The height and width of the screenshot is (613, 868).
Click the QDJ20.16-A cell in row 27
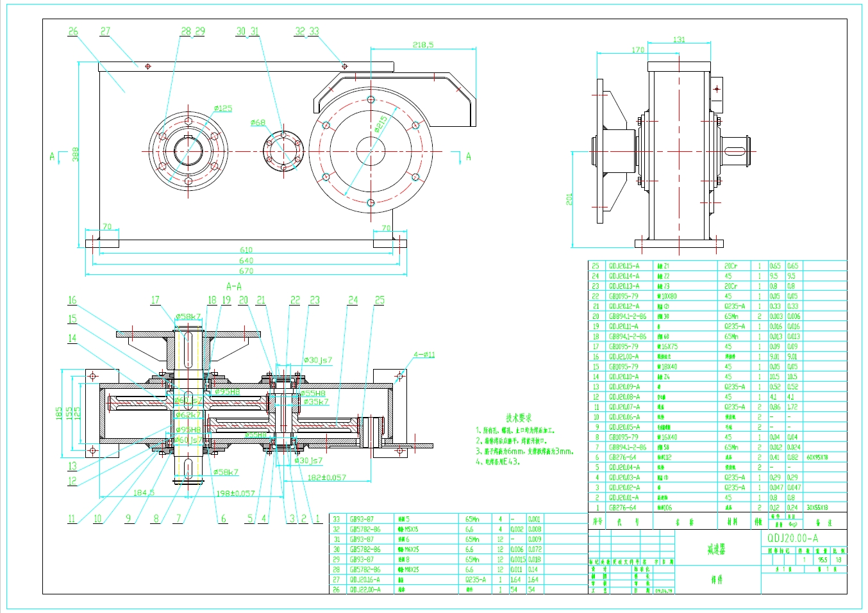pyautogui.click(x=365, y=580)
